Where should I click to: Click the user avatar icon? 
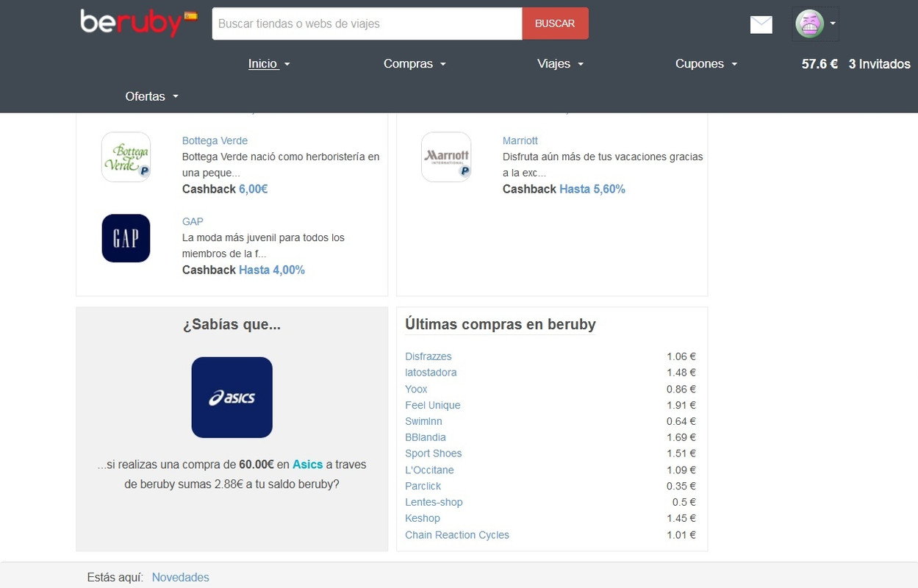tap(809, 24)
